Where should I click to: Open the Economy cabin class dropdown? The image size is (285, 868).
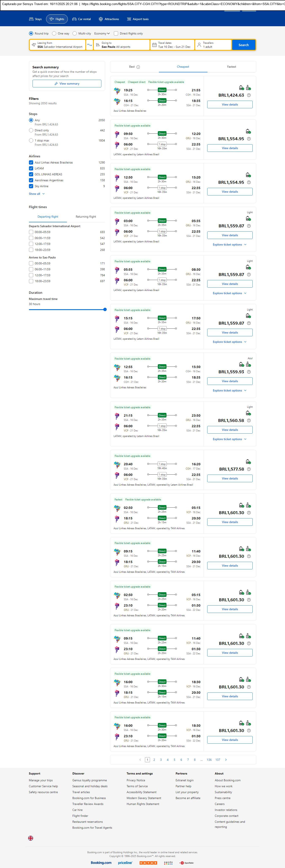pos(102,33)
